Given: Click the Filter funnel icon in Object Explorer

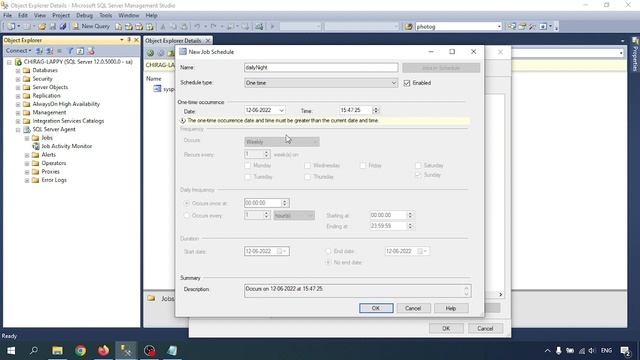Looking at the screenshot, I should point(70,51).
